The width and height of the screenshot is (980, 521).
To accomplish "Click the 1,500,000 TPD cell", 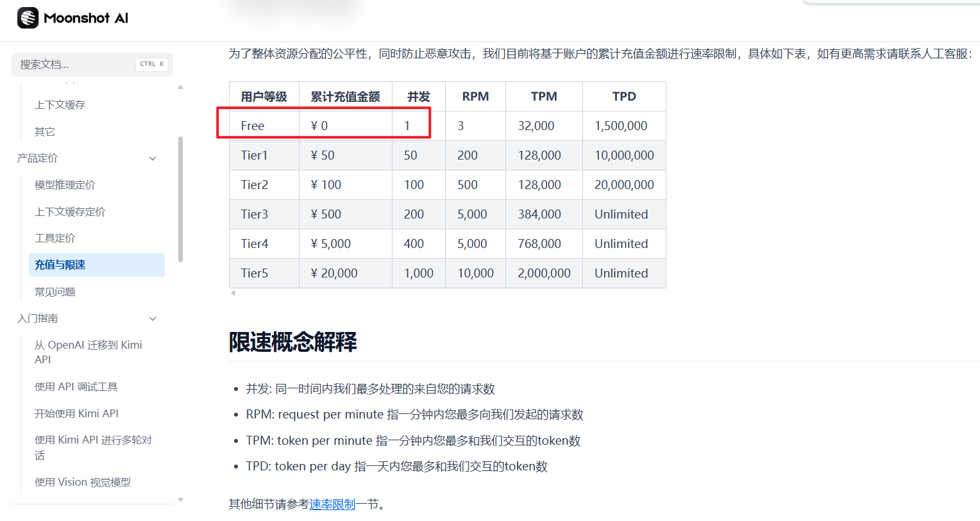I will coord(624,126).
